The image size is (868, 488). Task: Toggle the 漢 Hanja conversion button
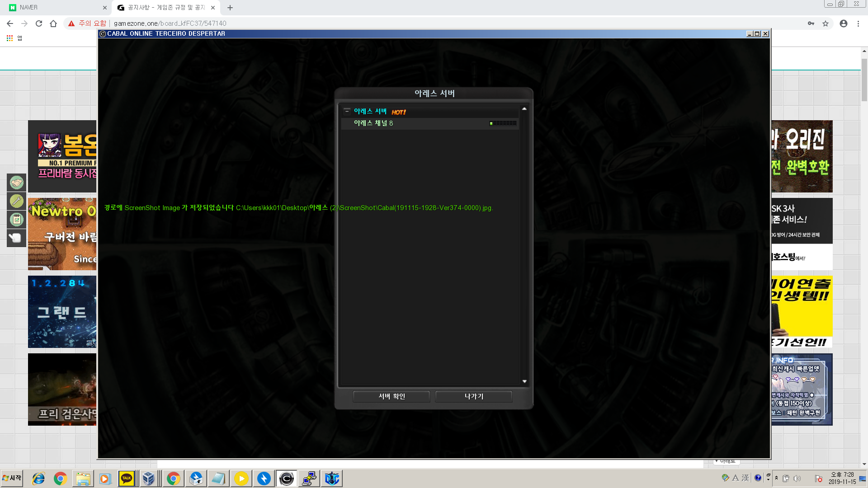[x=745, y=478]
